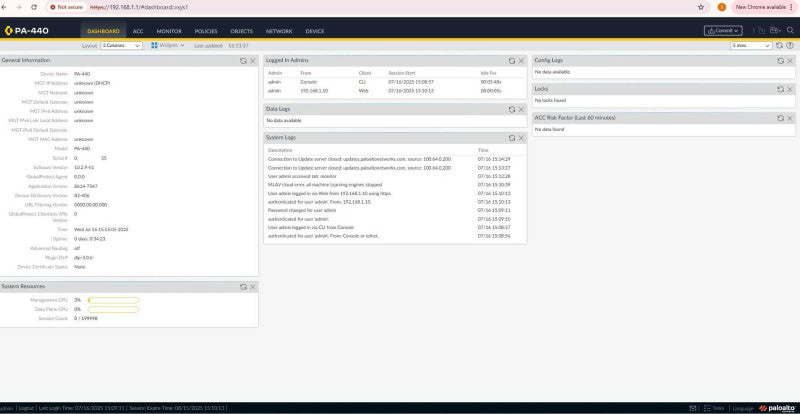Click the PA-440 logo

pyautogui.click(x=27, y=31)
